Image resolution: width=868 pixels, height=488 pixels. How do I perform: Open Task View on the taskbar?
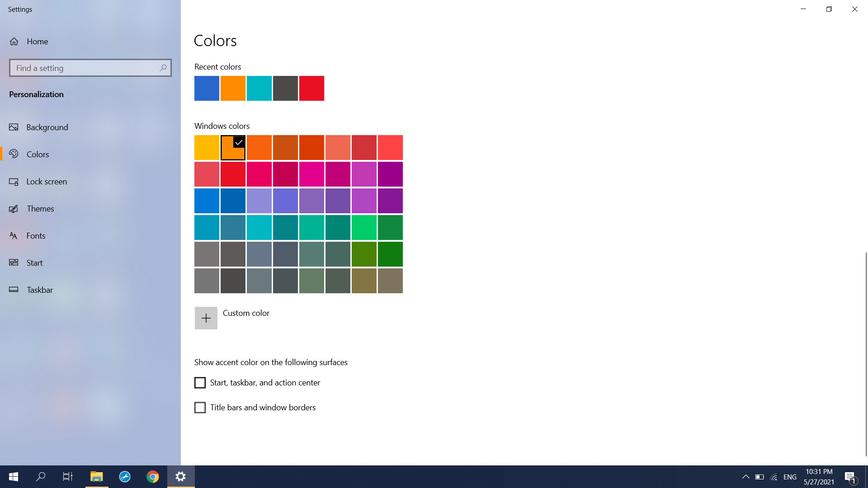[68, 477]
